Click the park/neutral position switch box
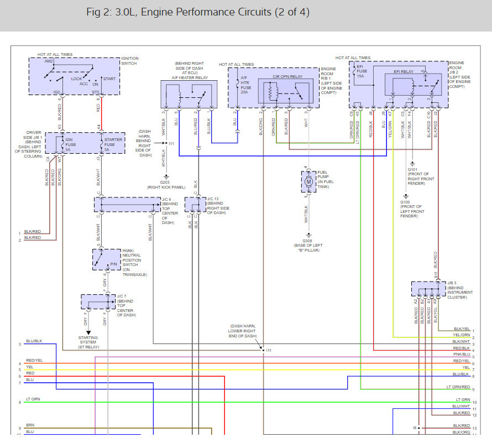This screenshot has height=448, width=492. [107, 259]
